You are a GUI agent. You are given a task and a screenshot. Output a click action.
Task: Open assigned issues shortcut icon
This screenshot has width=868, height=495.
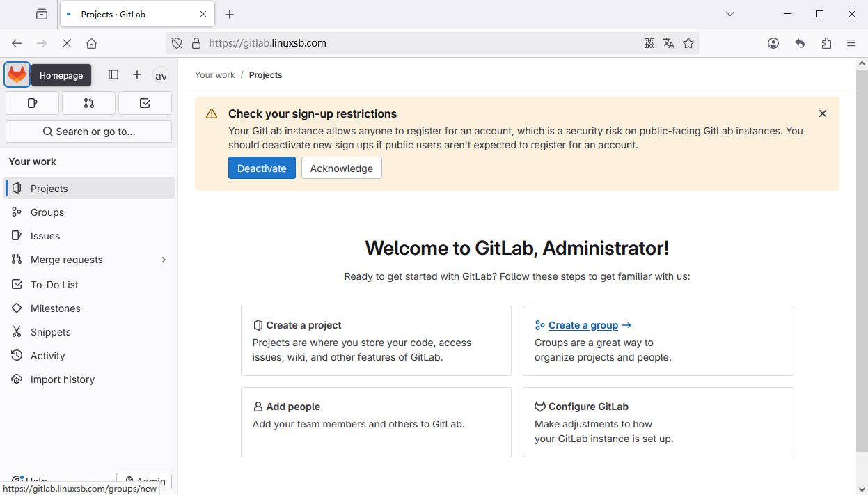pos(32,103)
